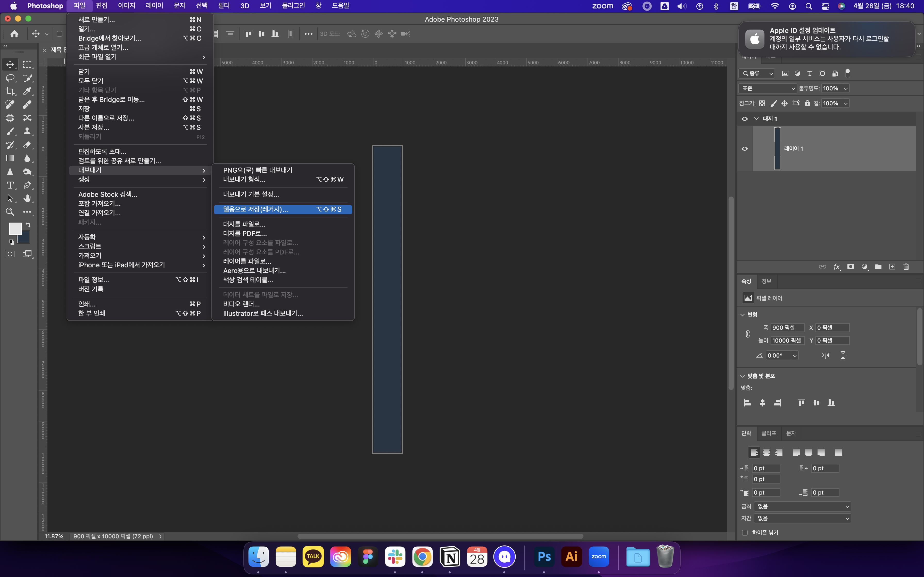Open the 불투명도 opacity dropdown

tap(846, 89)
